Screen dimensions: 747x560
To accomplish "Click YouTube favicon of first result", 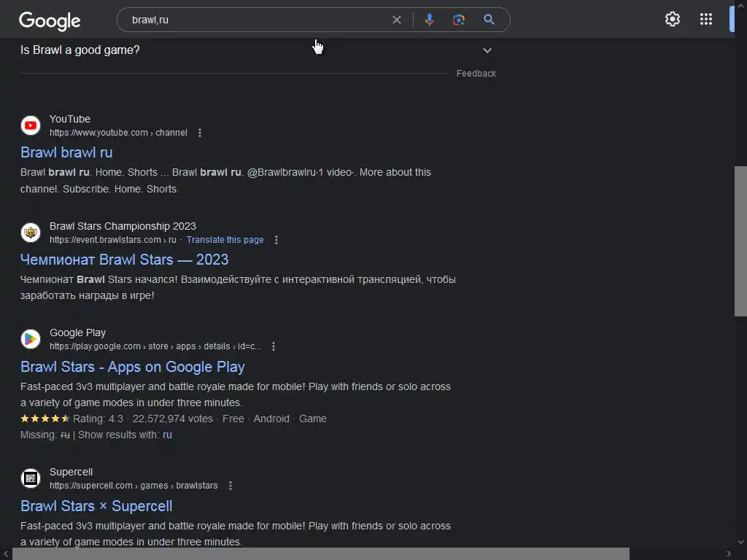I will click(31, 125).
